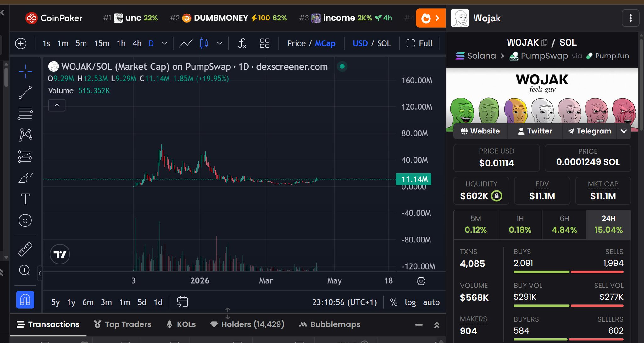Image resolution: width=644 pixels, height=343 pixels.
Task: Toggle the magnet snap mode
Action: [x=25, y=300]
